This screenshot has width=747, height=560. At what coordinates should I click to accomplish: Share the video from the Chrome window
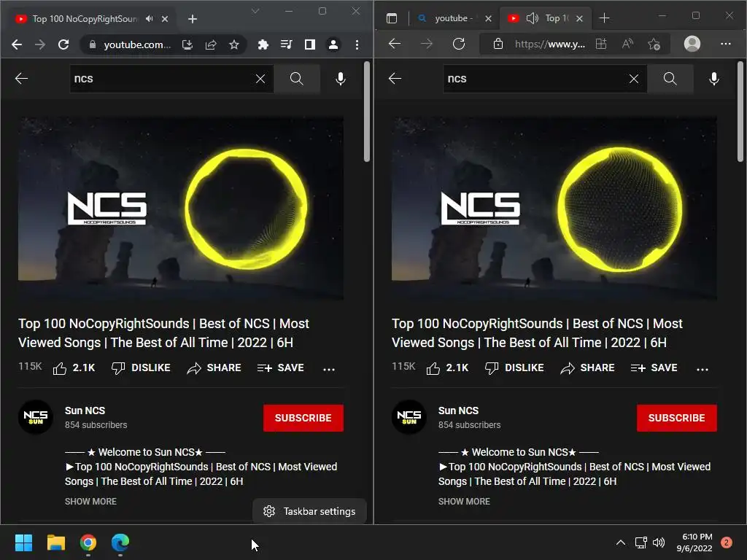pyautogui.click(x=214, y=368)
